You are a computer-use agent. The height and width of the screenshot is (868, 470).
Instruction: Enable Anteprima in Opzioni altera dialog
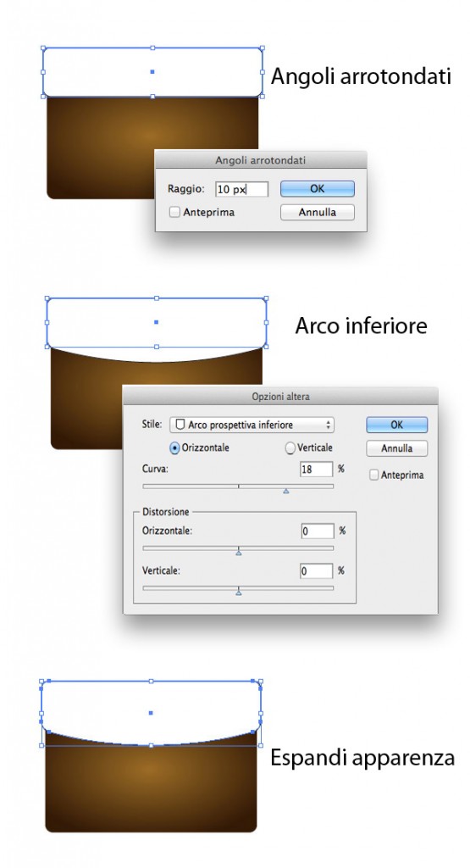click(374, 475)
